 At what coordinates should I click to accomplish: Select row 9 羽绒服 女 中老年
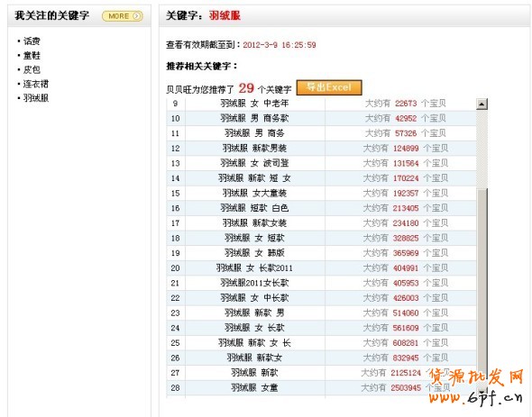point(321,104)
